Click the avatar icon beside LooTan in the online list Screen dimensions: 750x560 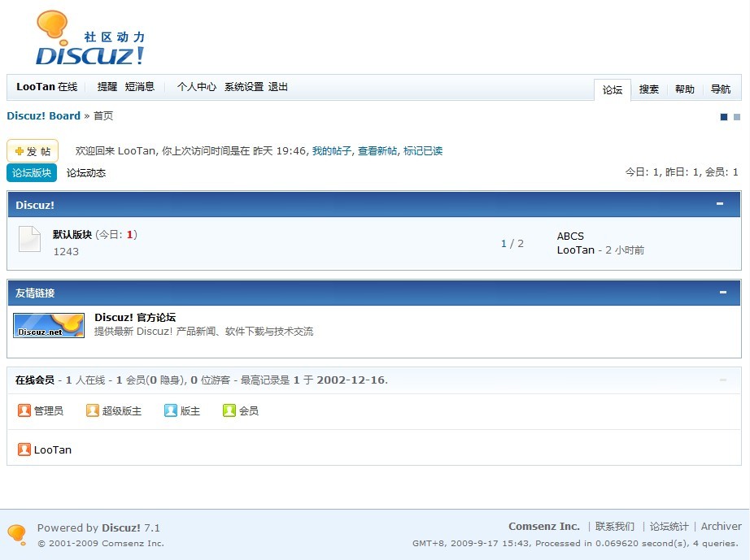24,449
